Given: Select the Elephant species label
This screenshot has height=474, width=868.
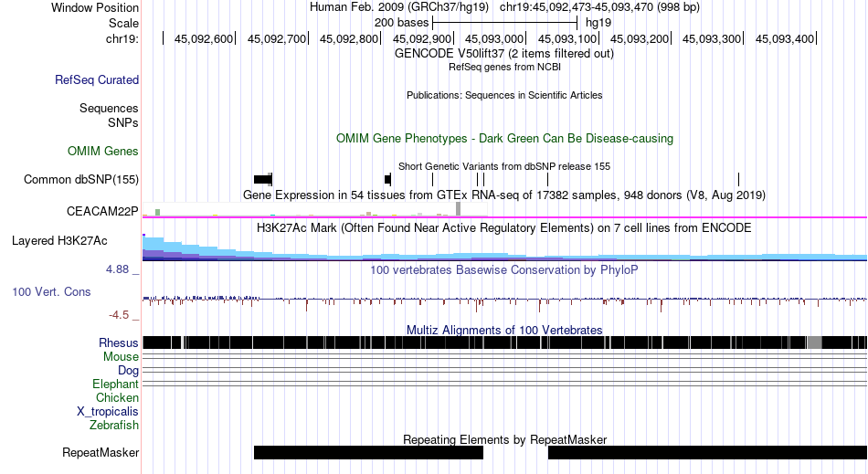Looking at the screenshot, I should pos(115,384).
